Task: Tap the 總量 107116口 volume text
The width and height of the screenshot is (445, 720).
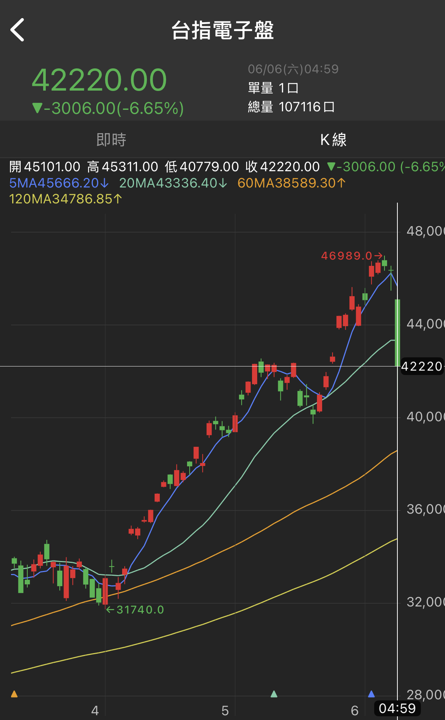Action: pyautogui.click(x=291, y=107)
